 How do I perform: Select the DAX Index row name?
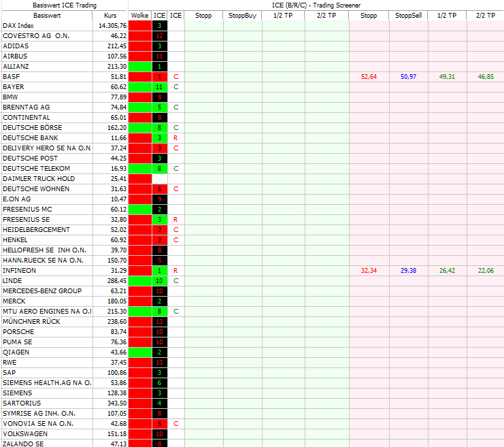pyautogui.click(x=18, y=26)
